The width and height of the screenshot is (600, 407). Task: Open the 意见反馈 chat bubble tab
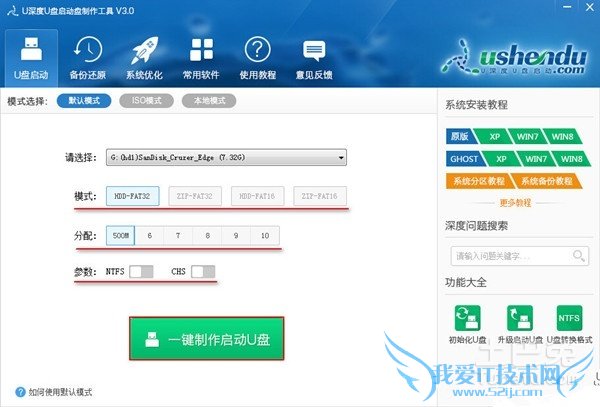click(x=314, y=58)
